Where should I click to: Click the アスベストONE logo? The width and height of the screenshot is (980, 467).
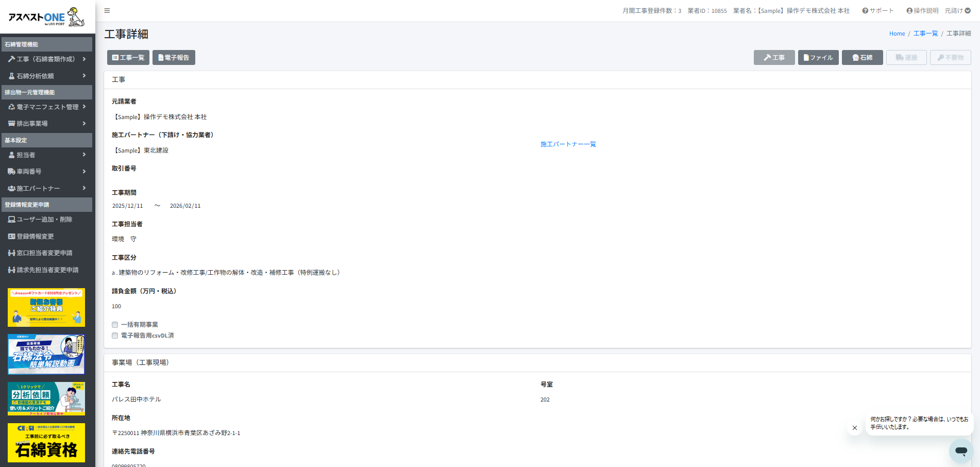[47, 17]
